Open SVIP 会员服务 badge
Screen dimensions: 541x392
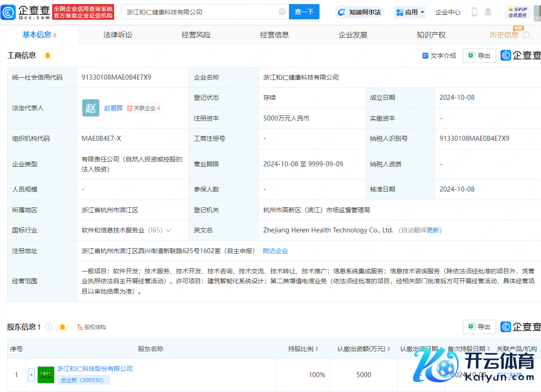tap(517, 12)
